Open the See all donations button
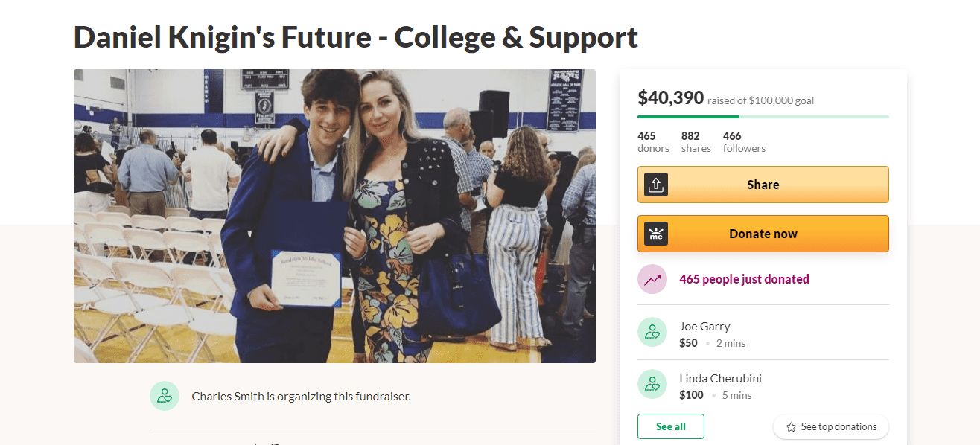The image size is (980, 445). 670,426
